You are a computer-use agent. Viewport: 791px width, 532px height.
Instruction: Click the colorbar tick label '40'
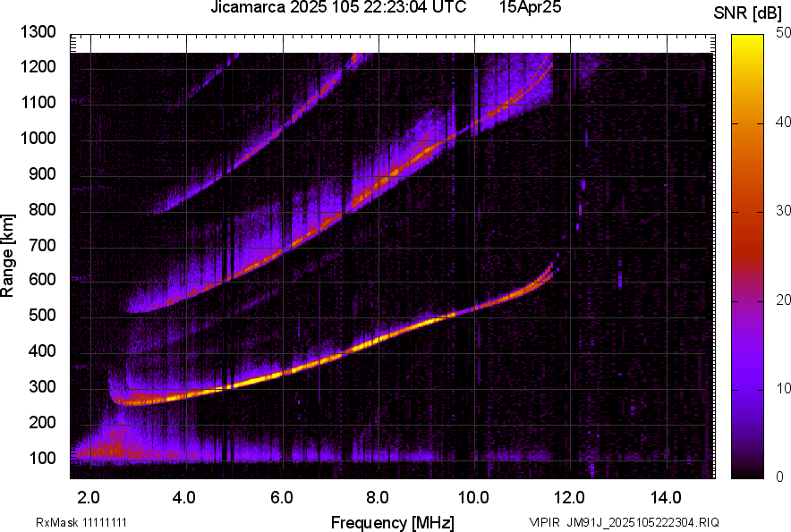point(783,122)
